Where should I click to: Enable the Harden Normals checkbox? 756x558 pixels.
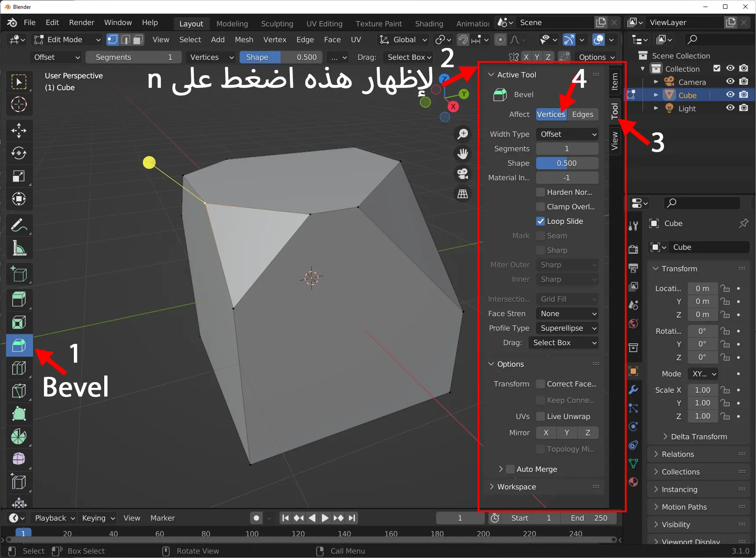pyautogui.click(x=540, y=192)
